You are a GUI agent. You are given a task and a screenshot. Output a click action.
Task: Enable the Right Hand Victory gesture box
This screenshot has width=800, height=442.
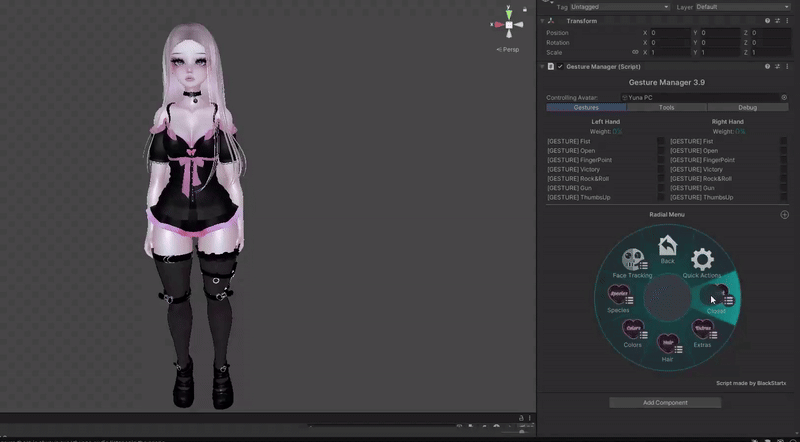783,170
